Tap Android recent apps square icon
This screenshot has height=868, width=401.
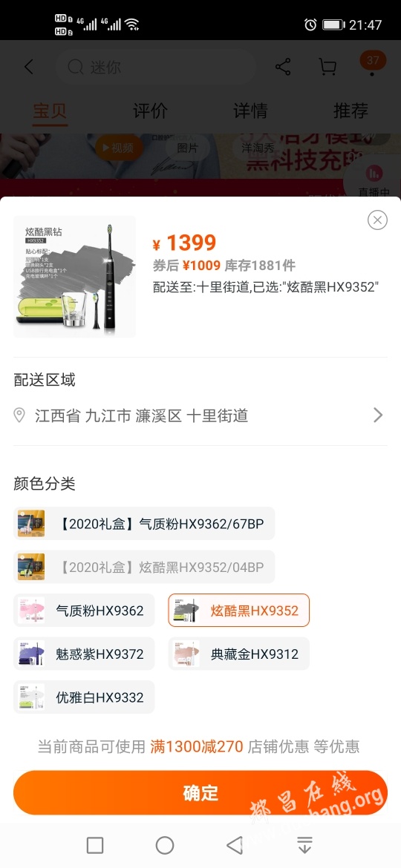pyautogui.click(x=95, y=845)
